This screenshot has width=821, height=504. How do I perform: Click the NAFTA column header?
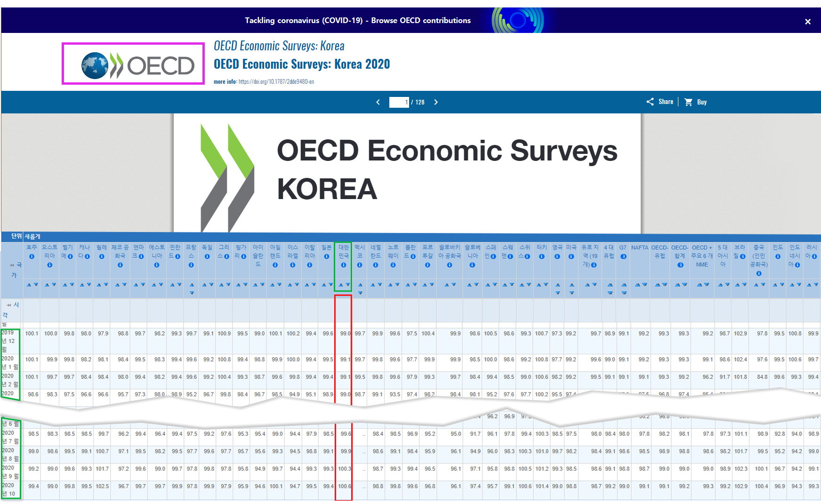(640, 248)
